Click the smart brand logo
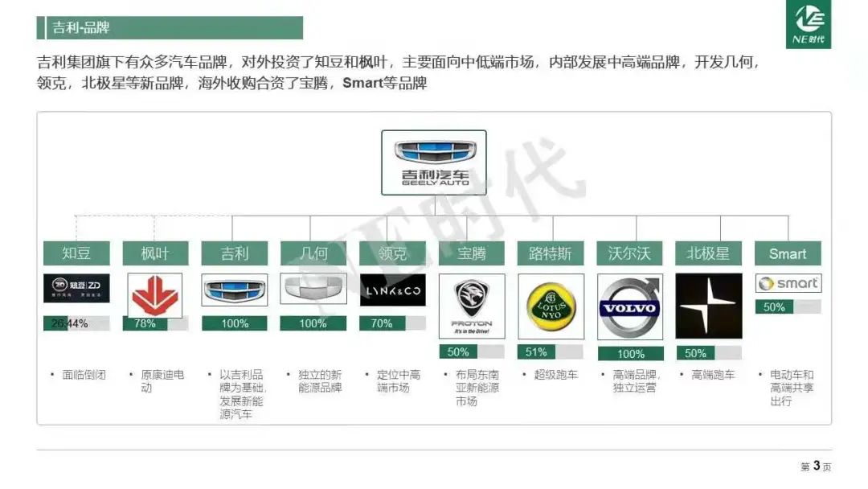Screen dimensions: 868x489 (x=788, y=283)
